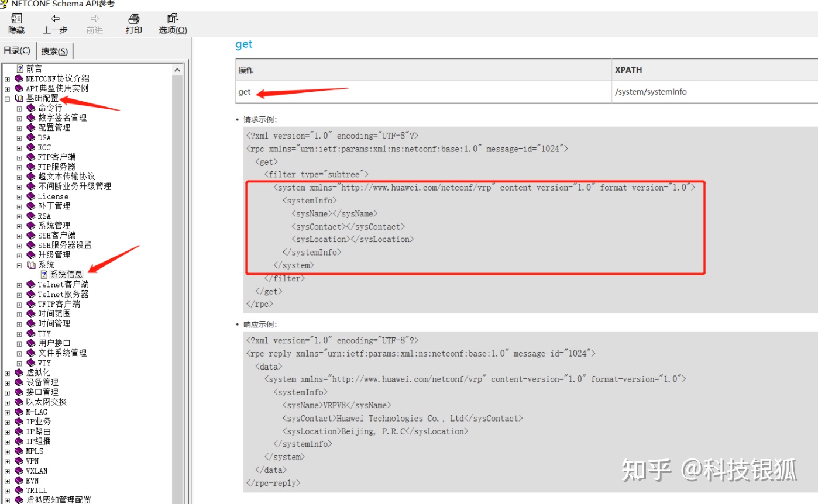Screen dimensions: 818x504
Task: Click the TTY book icon
Action: (x=31, y=333)
